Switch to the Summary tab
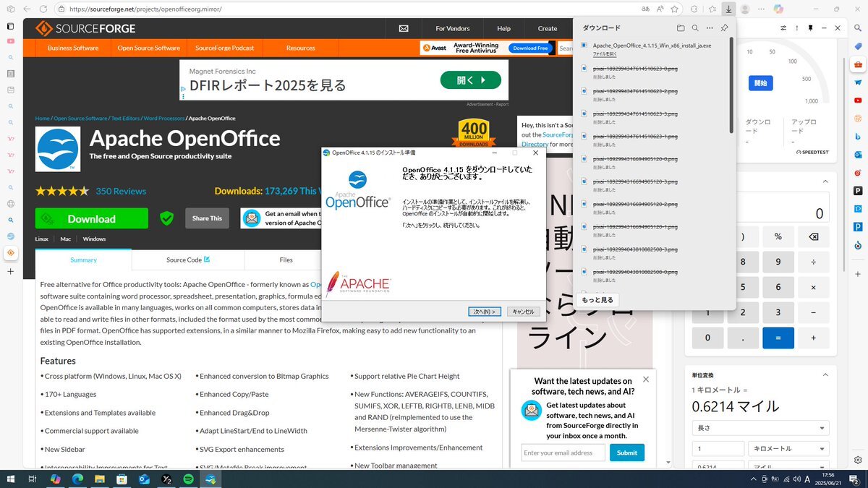Viewport: 868px width, 488px height. (83, 260)
